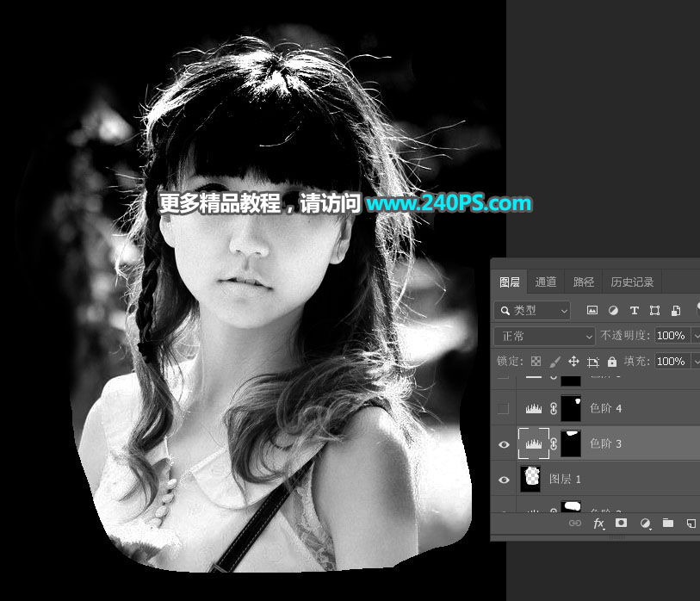The image size is (700, 601).
Task: Hide the 图层 1 layer
Action: pyautogui.click(x=504, y=480)
